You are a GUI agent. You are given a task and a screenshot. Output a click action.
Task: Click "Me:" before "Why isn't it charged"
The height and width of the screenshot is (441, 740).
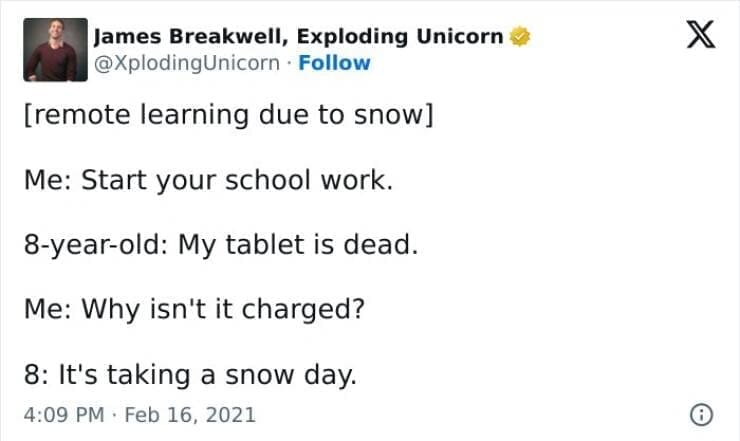46,311
